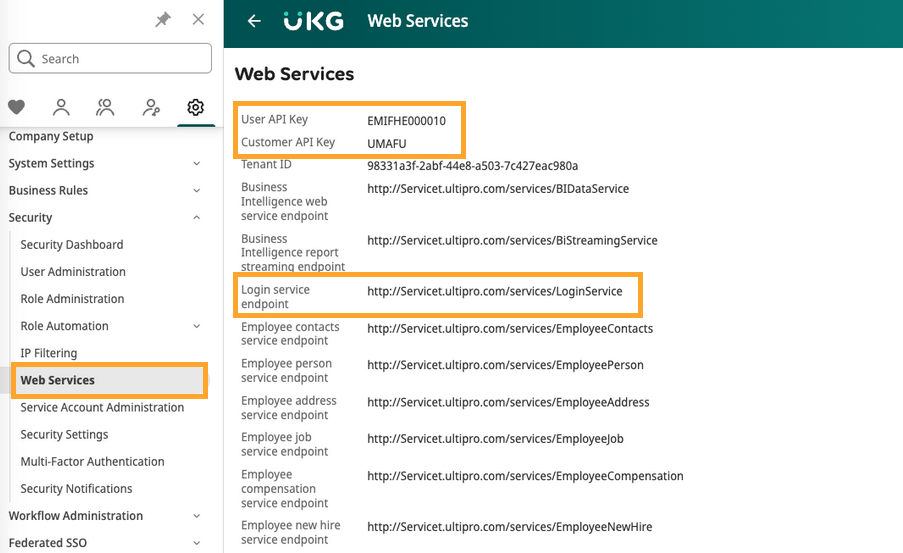903x553 pixels.
Task: Click the EmployeeCompensation endpoint URL
Action: tap(525, 476)
